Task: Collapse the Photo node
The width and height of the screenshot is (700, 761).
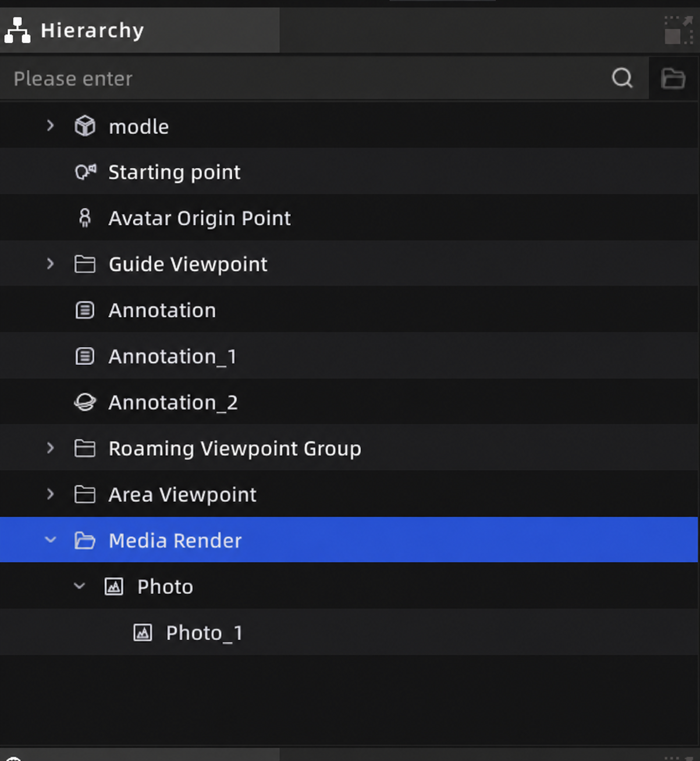Action: (x=80, y=586)
